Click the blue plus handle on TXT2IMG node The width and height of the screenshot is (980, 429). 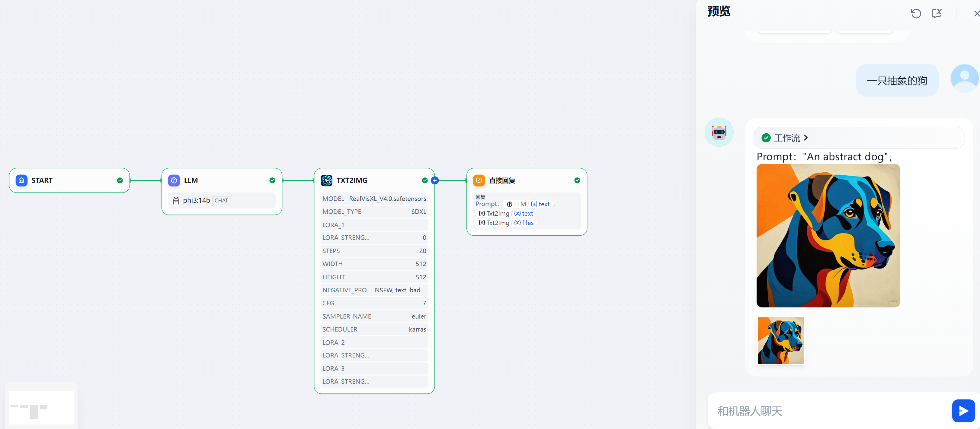point(435,180)
